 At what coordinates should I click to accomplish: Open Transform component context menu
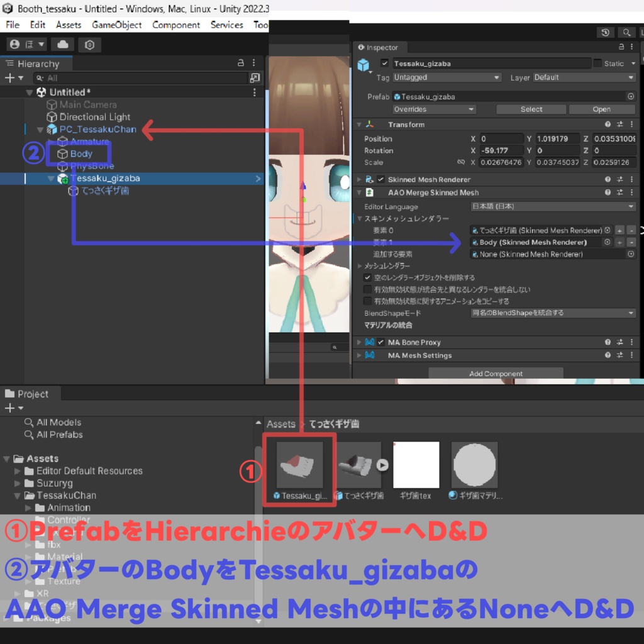(x=632, y=124)
